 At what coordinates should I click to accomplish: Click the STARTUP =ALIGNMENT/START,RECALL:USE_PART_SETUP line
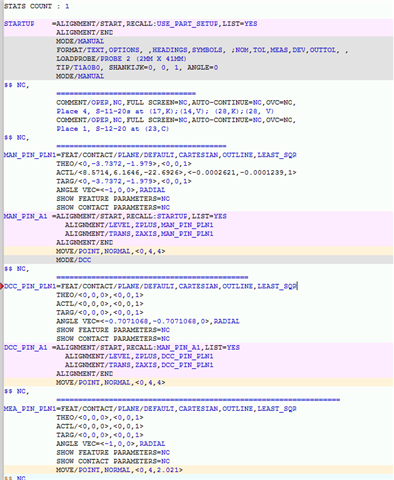coord(131,24)
